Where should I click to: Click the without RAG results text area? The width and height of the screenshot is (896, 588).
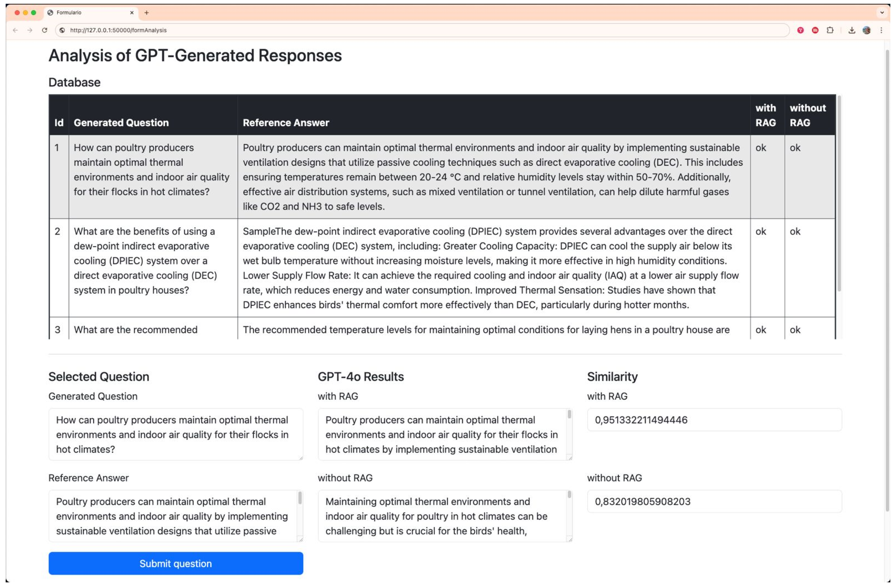pyautogui.click(x=442, y=516)
